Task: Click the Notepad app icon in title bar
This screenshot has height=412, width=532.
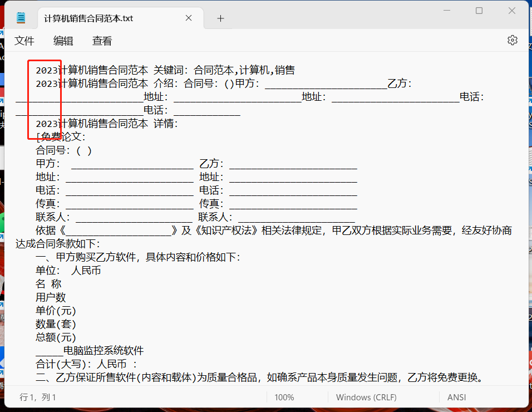Action: 21,17
